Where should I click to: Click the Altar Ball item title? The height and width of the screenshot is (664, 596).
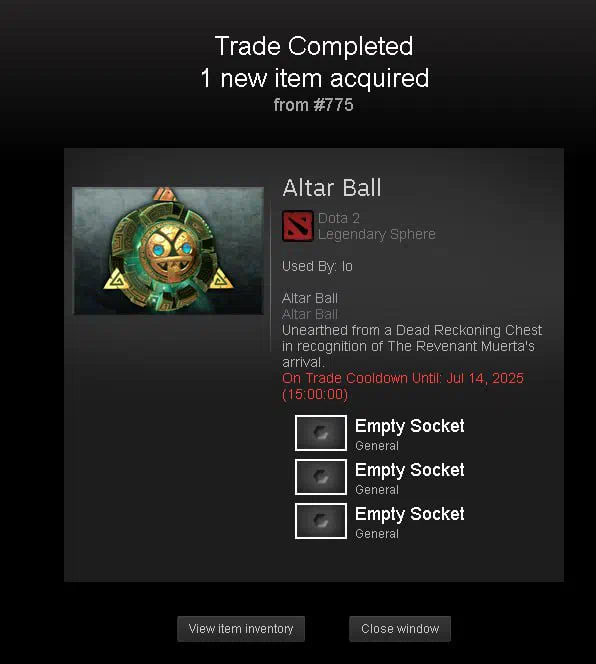pyautogui.click(x=332, y=188)
